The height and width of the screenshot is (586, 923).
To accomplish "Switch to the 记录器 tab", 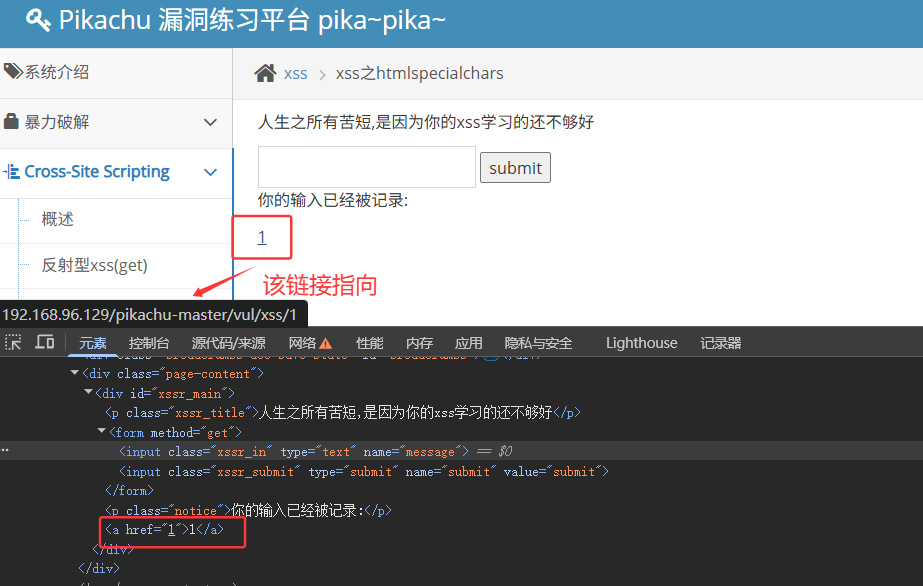I will 721,343.
